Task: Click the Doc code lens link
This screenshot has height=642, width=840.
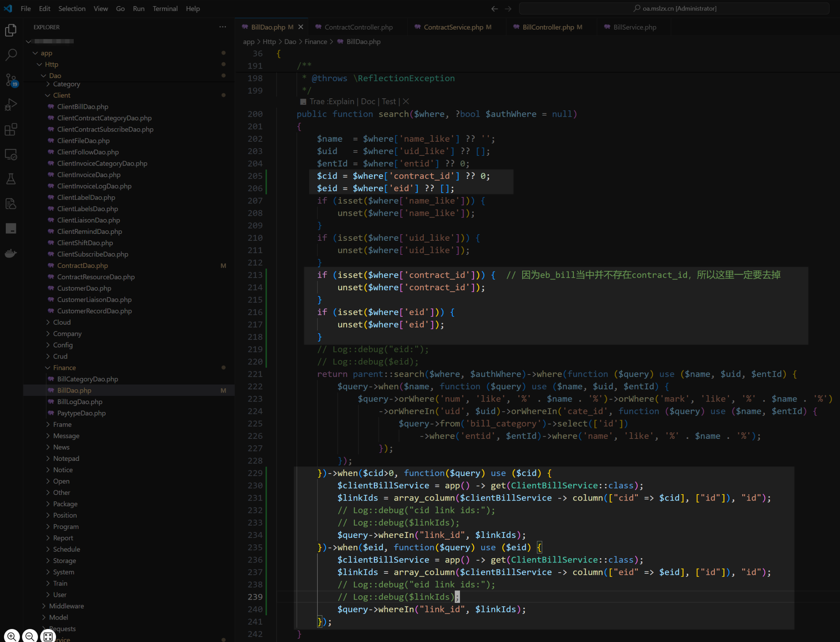Action: tap(368, 101)
